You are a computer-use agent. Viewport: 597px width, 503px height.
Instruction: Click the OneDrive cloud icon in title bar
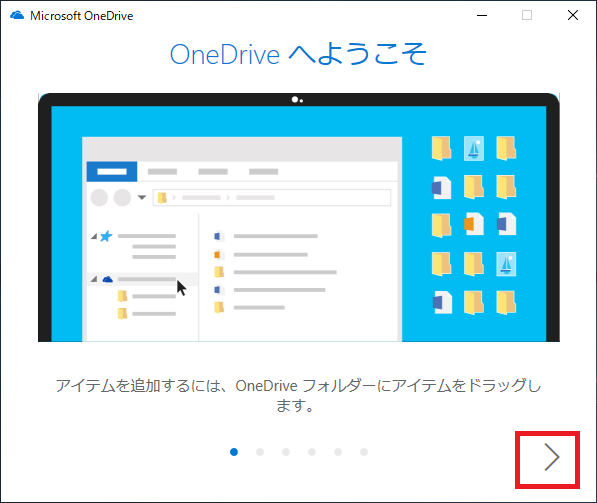click(x=17, y=16)
